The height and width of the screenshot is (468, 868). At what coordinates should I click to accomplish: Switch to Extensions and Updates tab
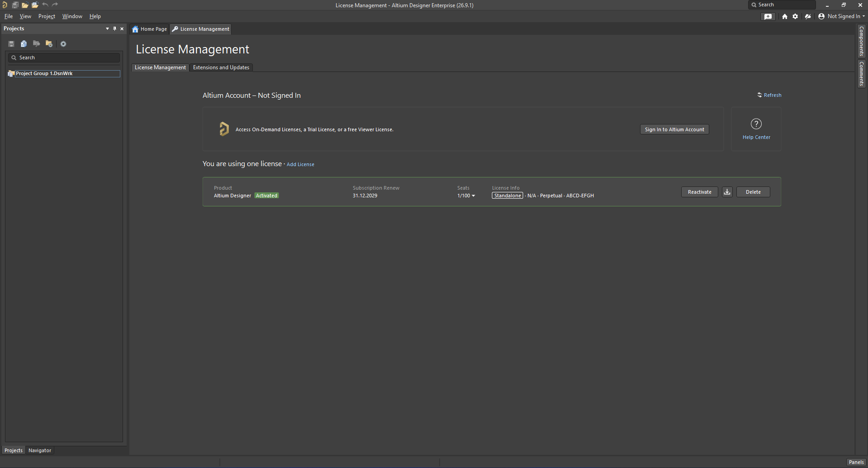pos(221,67)
